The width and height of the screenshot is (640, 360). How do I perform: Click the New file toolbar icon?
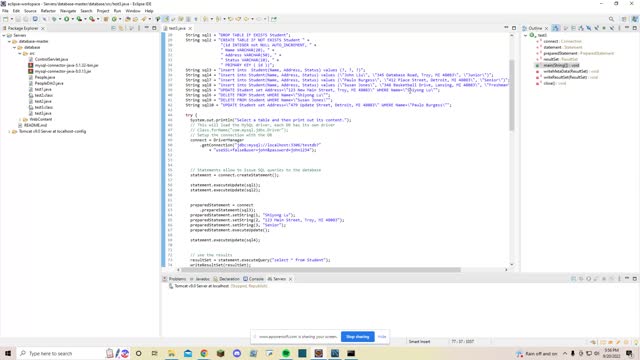click(x=6, y=19)
